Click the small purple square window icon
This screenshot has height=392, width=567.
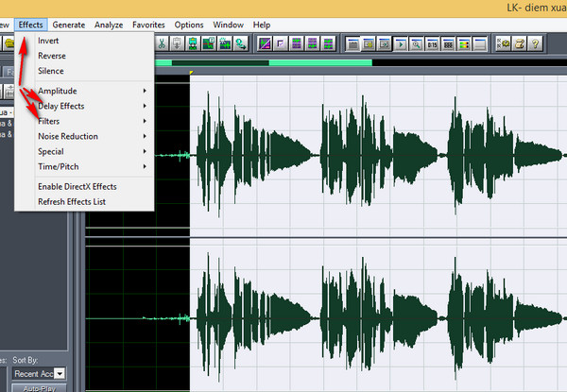(281, 44)
